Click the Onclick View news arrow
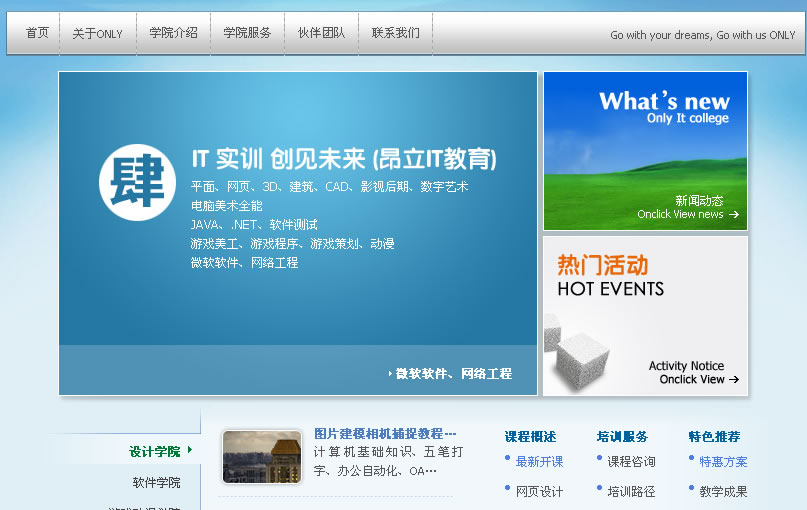The width and height of the screenshot is (807, 510). point(734,214)
